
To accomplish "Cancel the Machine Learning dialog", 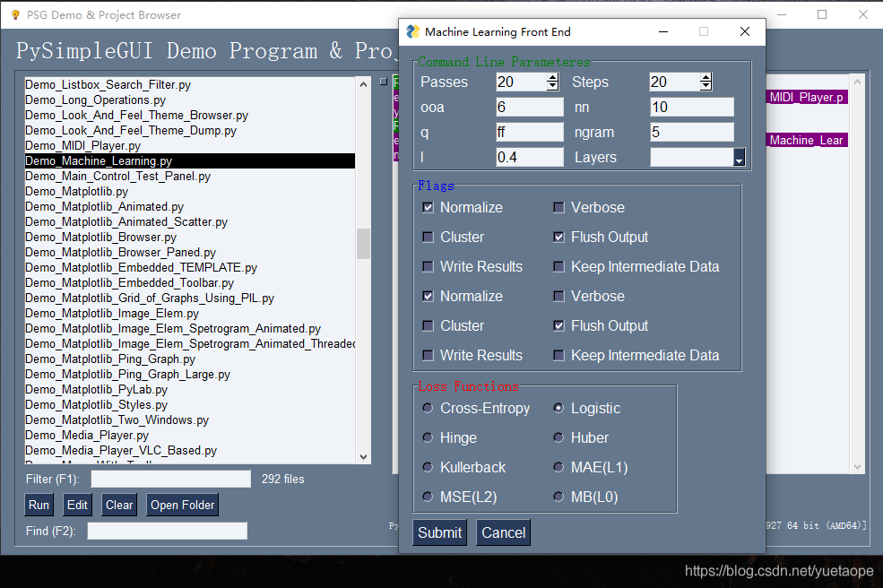I will tap(504, 532).
